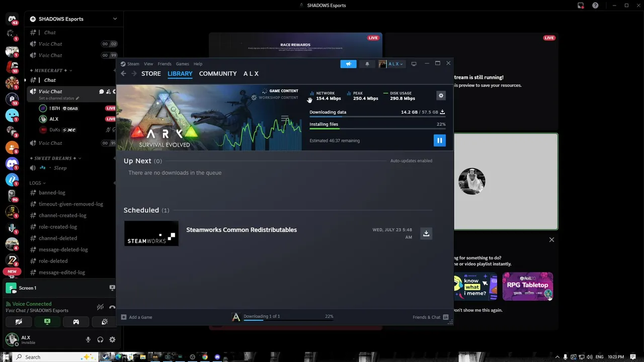Screen dimensions: 644x362
Task: Open Discord user settings gear
Action: [x=112, y=340]
